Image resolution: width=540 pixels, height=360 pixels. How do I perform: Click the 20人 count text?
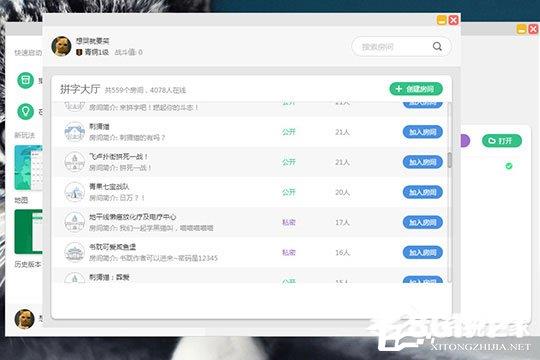(x=342, y=192)
